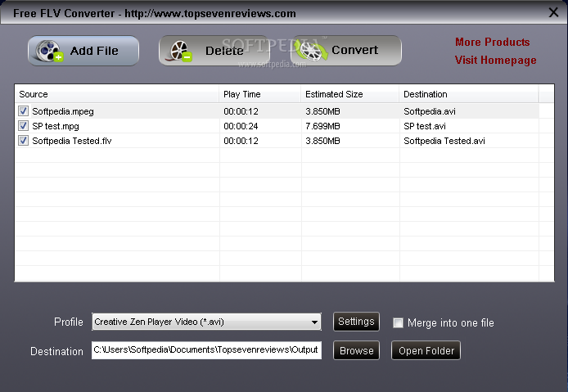
Task: Click the Softpedia.avi destination cell
Action: [x=430, y=111]
